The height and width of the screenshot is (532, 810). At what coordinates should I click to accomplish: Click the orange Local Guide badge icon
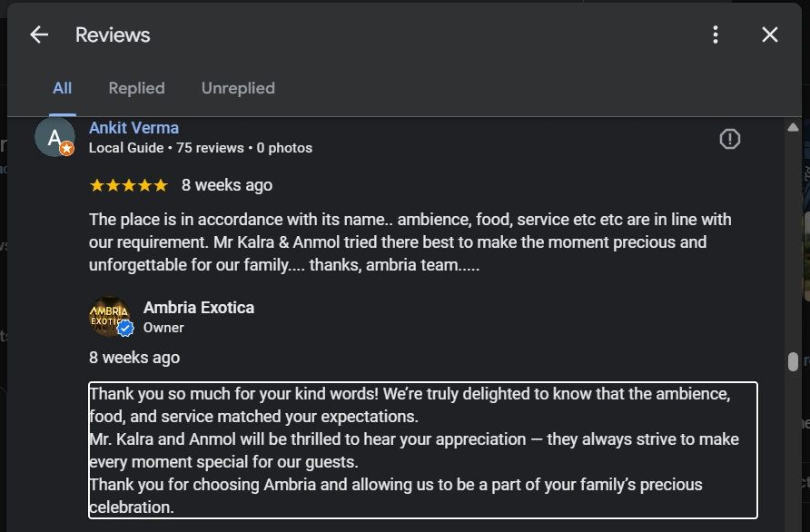pos(67,149)
